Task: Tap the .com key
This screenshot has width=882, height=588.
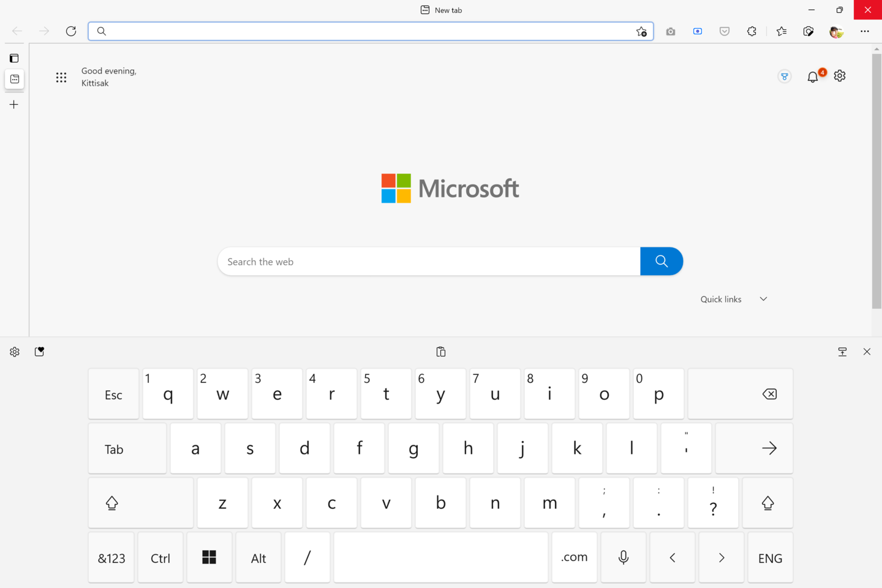Action: click(x=575, y=557)
